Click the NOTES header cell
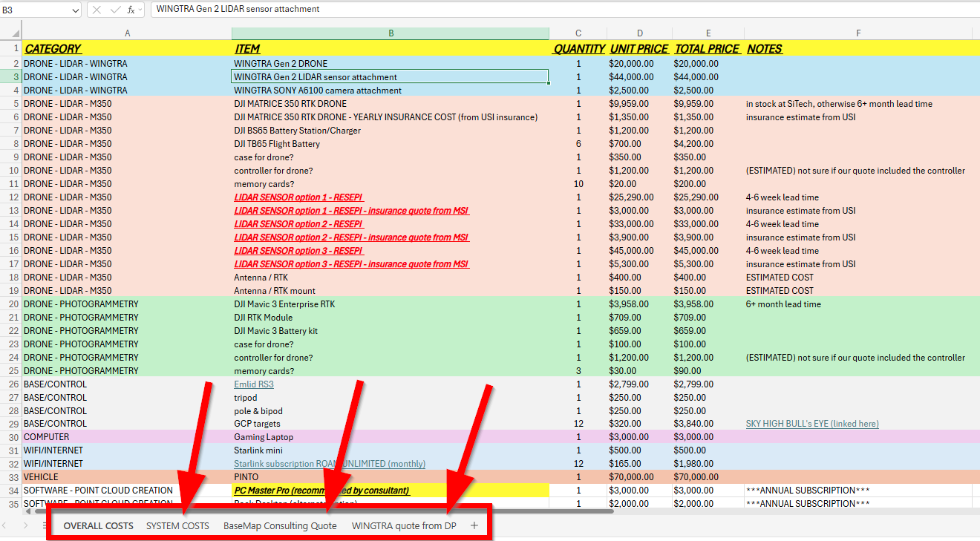Image resolution: width=980 pixels, height=541 pixels. tap(858, 48)
